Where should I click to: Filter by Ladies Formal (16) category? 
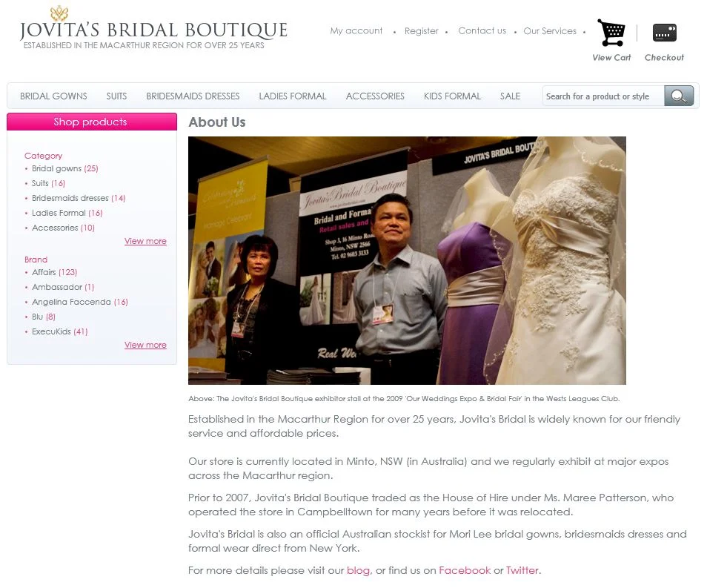click(67, 213)
